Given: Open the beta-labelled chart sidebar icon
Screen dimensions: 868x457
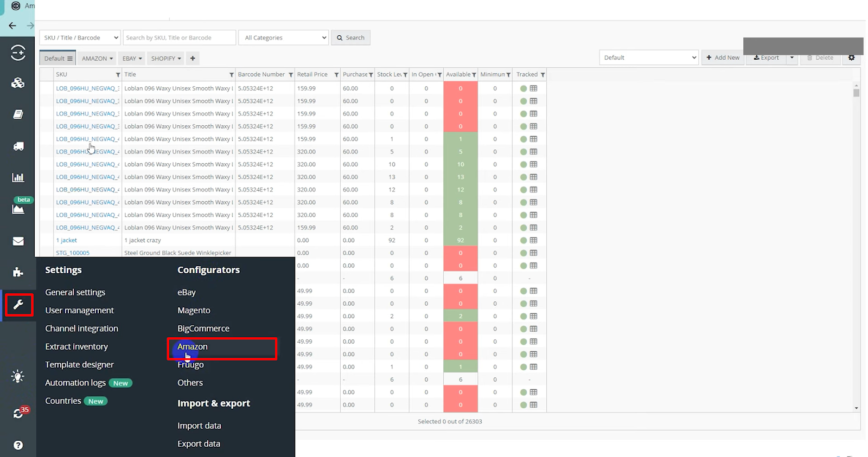Looking at the screenshot, I should 18,209.
